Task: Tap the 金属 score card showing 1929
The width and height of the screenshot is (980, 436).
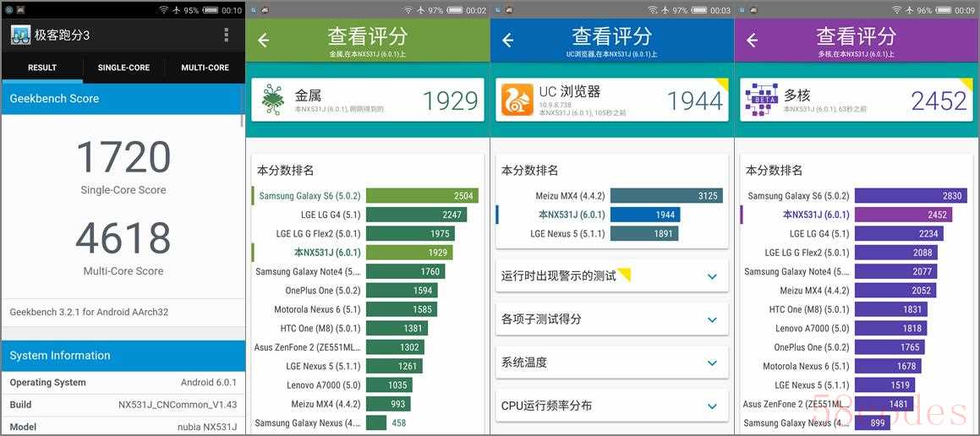Action: pos(368,100)
